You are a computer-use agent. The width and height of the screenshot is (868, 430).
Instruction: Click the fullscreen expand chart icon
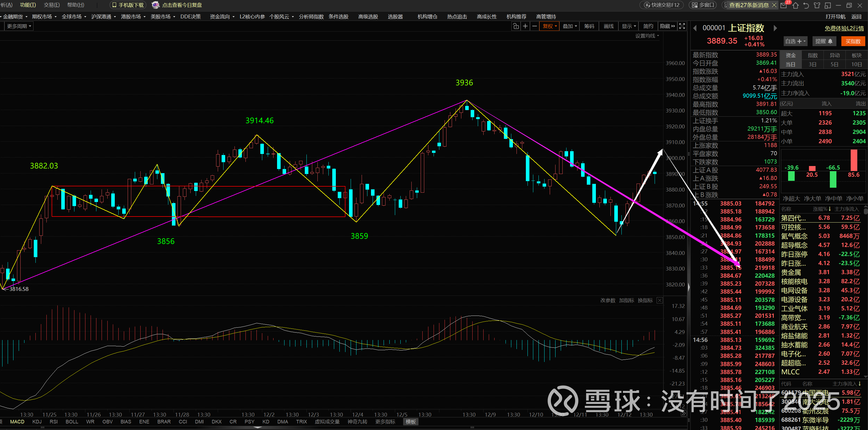point(682,26)
